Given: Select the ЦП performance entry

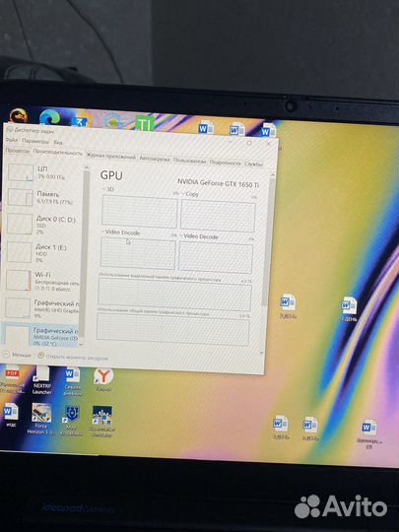Looking at the screenshot, I should coord(42,172).
